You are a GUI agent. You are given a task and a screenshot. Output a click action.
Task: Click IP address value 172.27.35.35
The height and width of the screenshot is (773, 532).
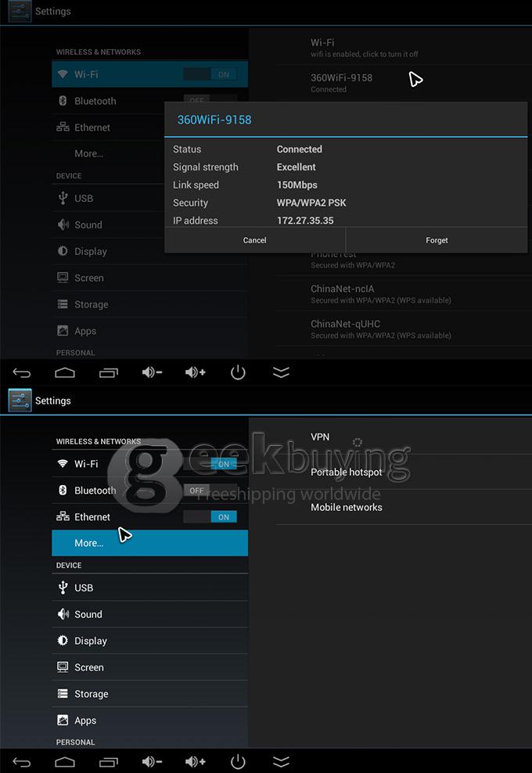[x=305, y=221]
